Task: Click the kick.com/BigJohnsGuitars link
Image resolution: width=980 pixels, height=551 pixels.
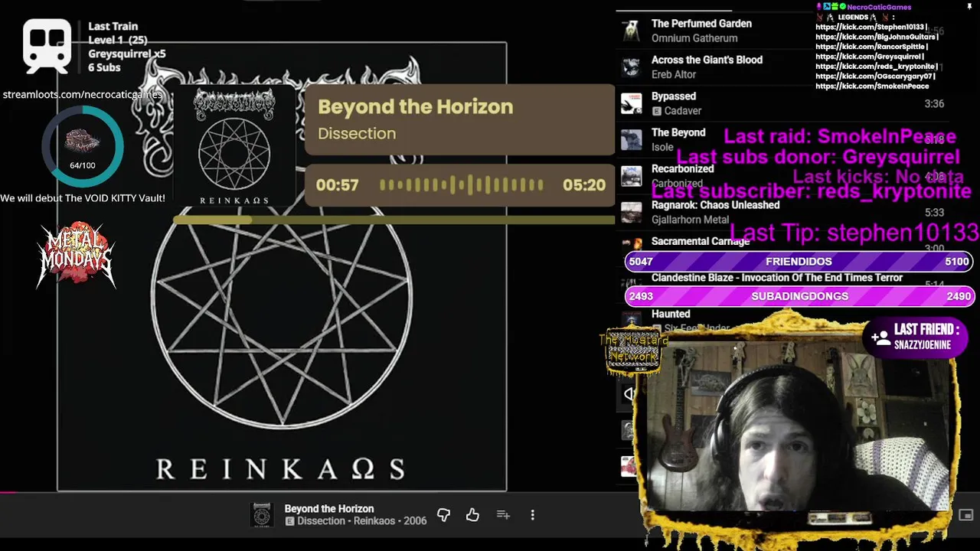Action: coord(876,37)
